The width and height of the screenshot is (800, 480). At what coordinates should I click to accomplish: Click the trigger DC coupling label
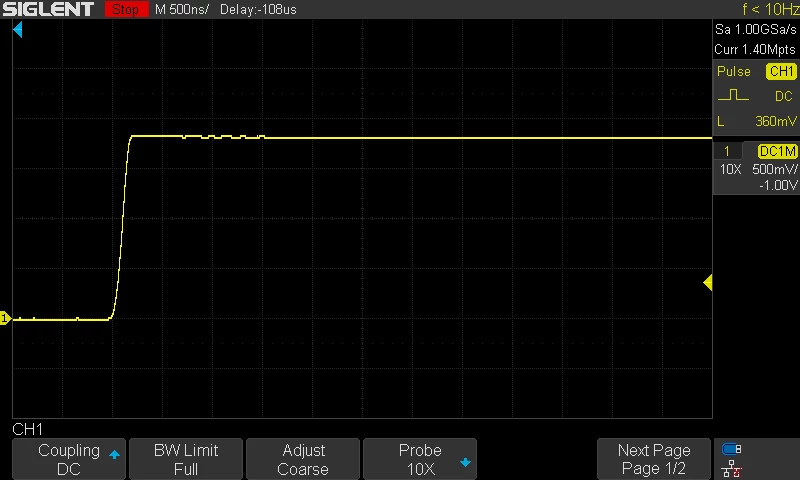[784, 96]
